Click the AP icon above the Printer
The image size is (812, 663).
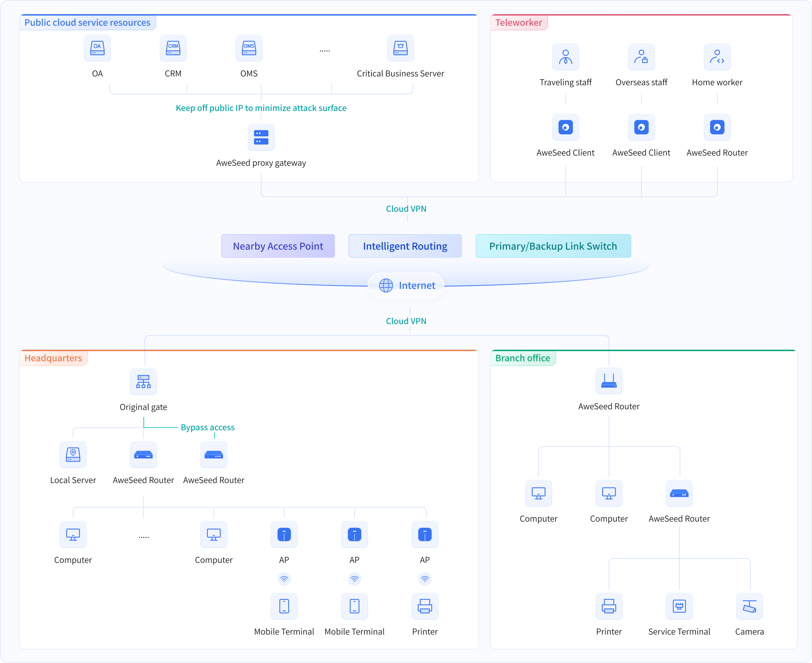coord(425,535)
